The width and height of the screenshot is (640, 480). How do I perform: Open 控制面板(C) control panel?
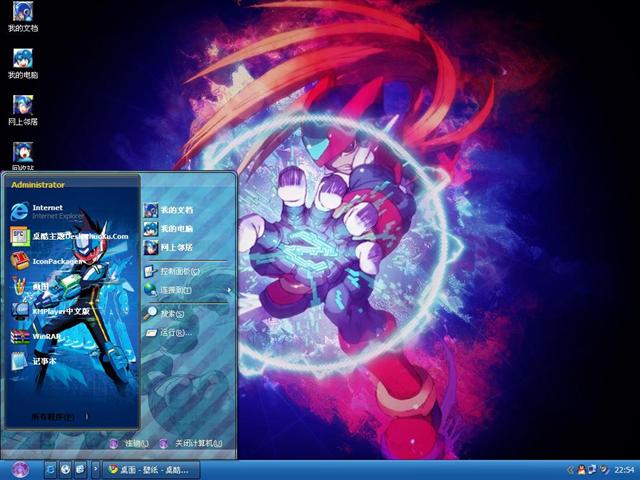point(172,271)
